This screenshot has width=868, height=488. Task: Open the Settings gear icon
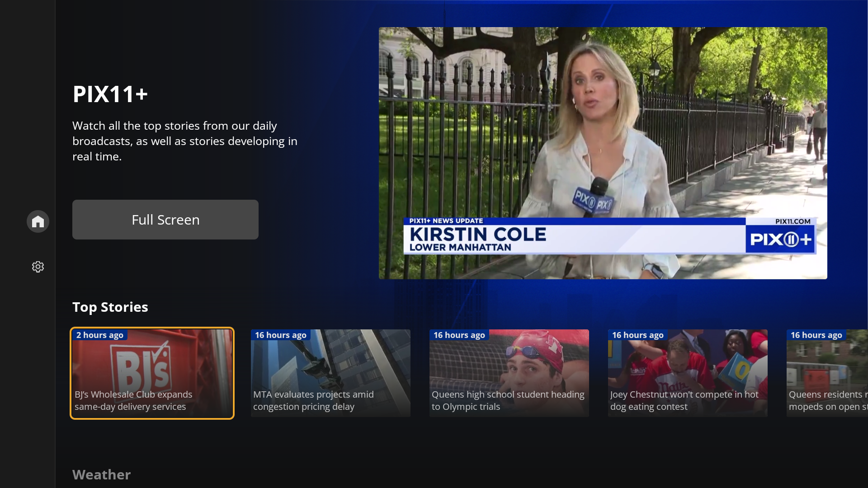[38, 267]
